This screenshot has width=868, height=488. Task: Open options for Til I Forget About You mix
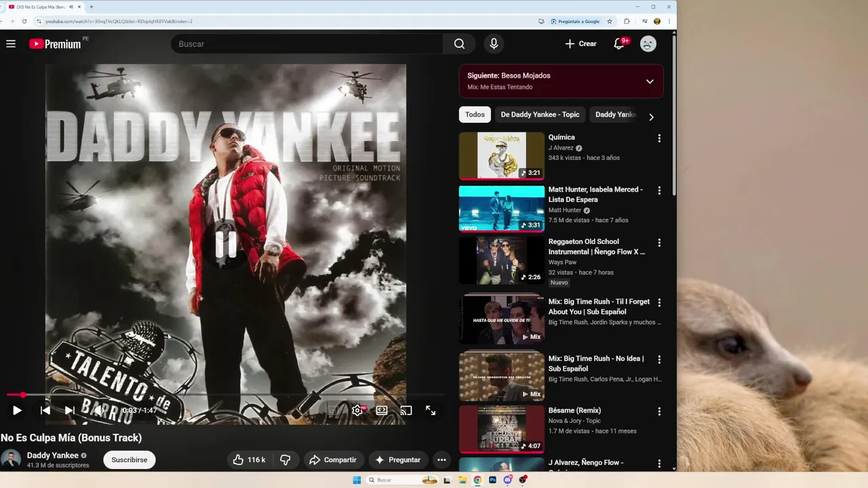[x=659, y=302]
